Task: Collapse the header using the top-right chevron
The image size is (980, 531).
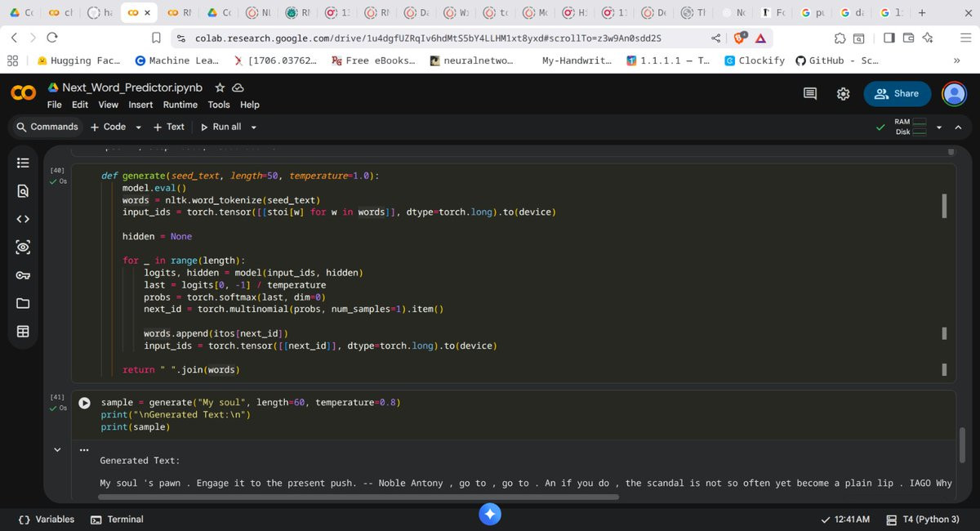Action: [x=958, y=127]
